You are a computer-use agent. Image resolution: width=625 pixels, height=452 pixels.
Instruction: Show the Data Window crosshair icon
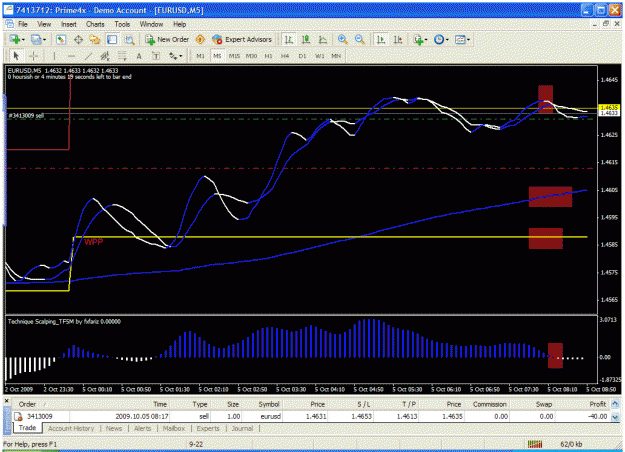click(x=78, y=39)
